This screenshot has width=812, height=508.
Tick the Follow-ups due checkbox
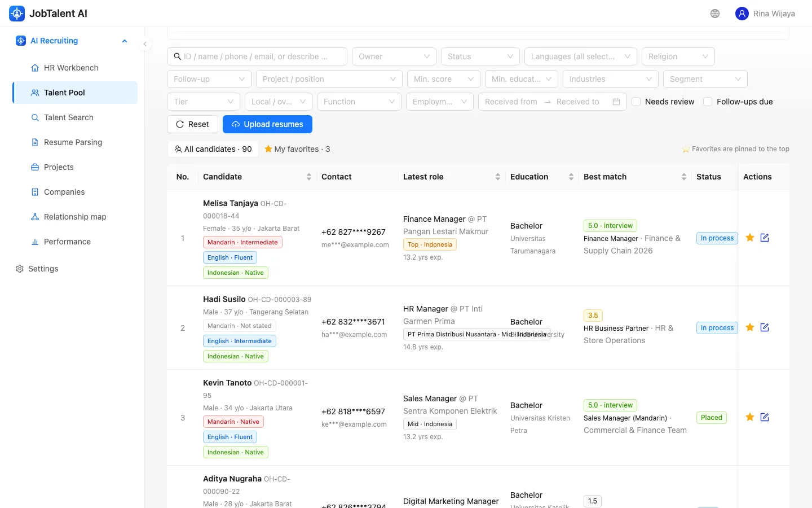[x=708, y=102]
